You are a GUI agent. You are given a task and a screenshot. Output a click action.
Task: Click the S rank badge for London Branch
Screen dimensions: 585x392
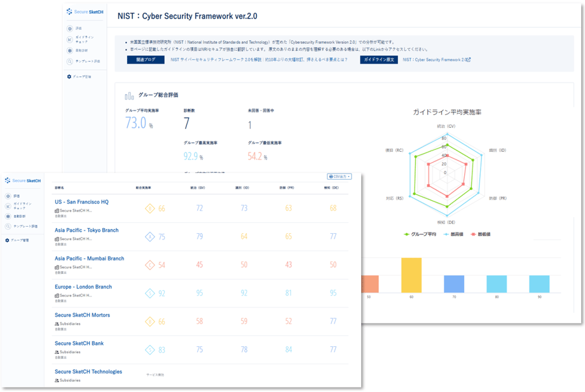tap(150, 294)
